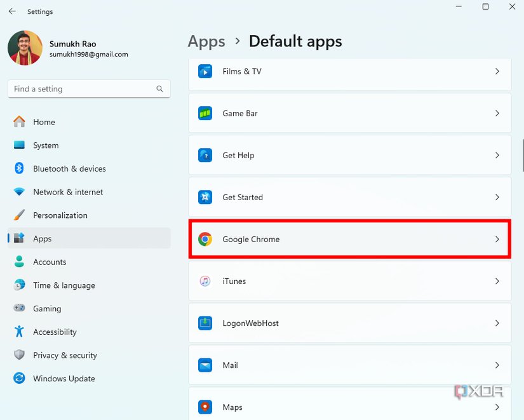Click the Get Started icon

click(x=205, y=197)
